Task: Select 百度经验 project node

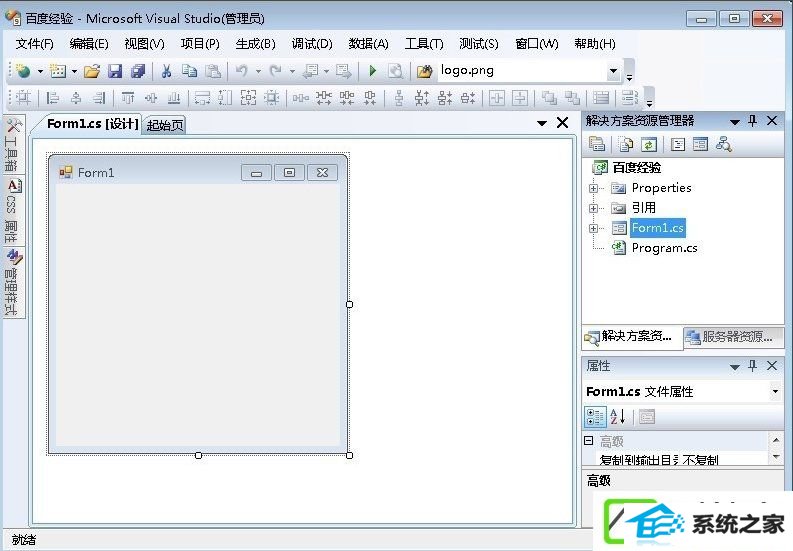Action: pos(637,167)
